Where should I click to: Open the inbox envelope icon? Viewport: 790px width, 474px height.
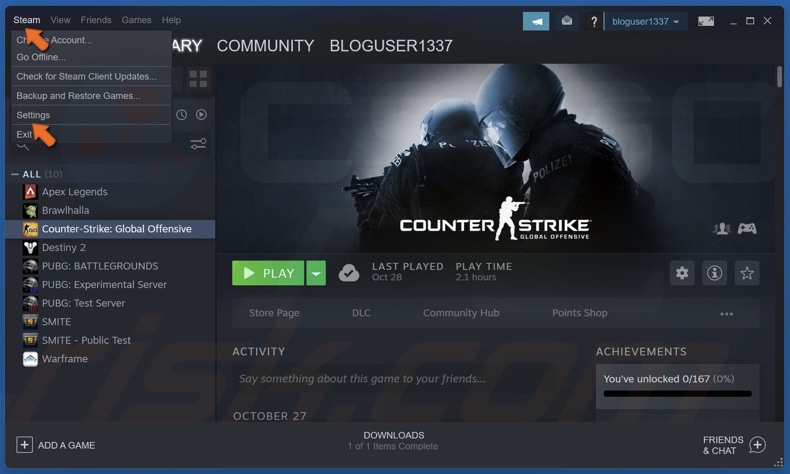pyautogui.click(x=567, y=21)
